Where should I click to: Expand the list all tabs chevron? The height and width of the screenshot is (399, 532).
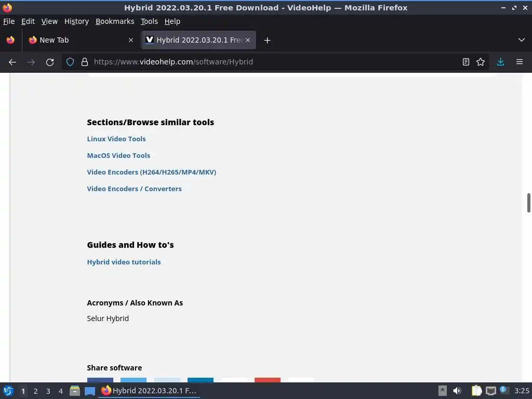tap(522, 40)
